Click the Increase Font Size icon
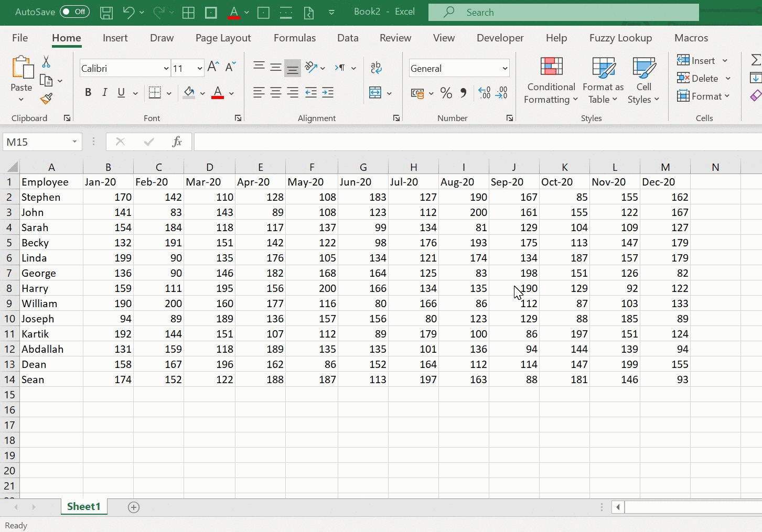762x532 pixels. 212,67
